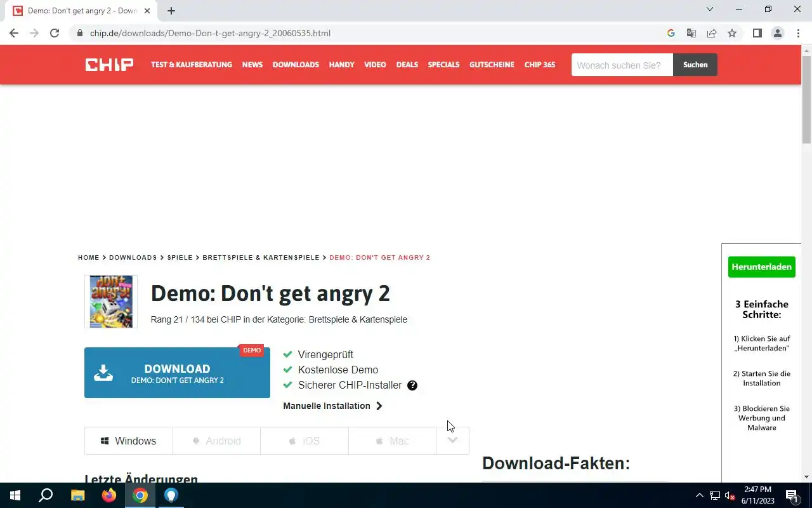Open Windows taskbar search
Image resolution: width=812 pixels, height=508 pixels.
46,495
